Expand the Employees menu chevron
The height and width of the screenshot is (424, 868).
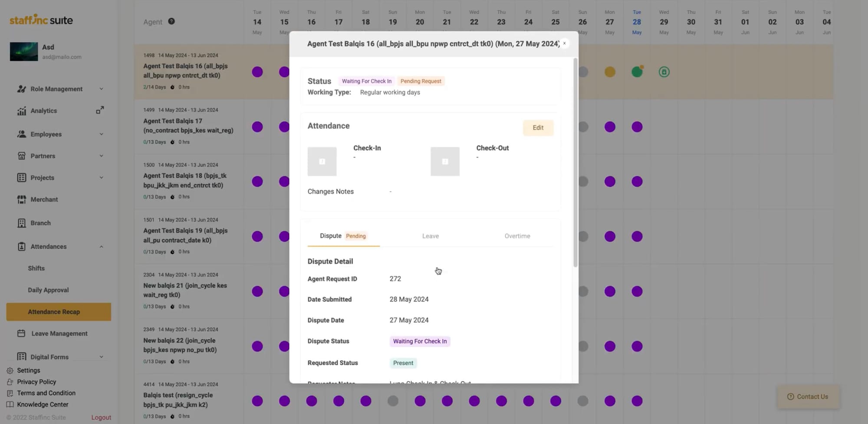[101, 134]
